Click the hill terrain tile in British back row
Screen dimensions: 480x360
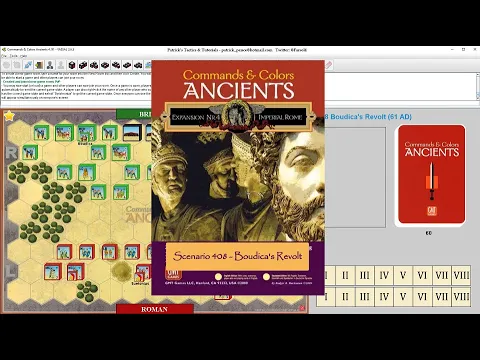tap(131, 132)
